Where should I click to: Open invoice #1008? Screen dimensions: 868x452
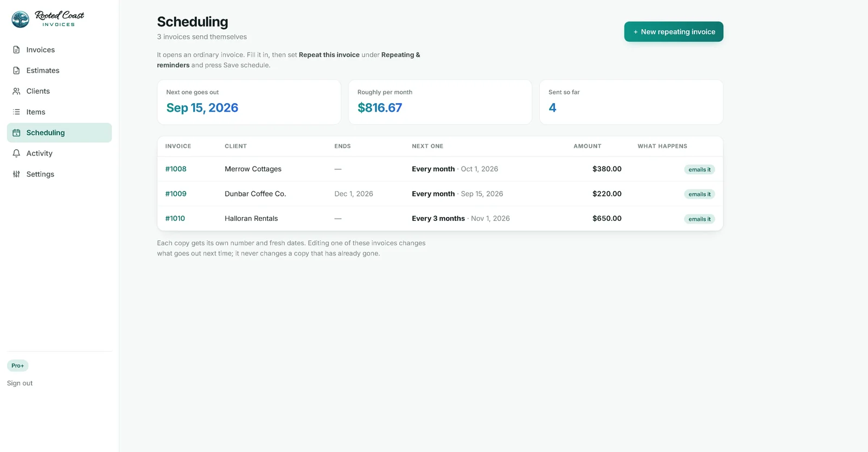176,169
